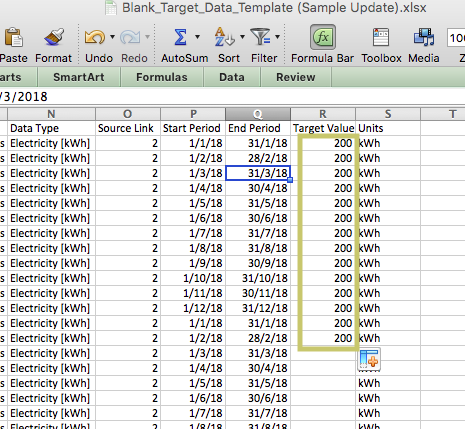
Task: Switch to the Review ribbon tab
Action: tap(296, 77)
